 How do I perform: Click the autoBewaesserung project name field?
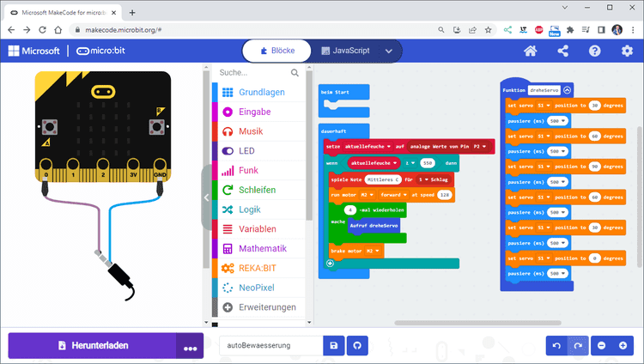270,345
